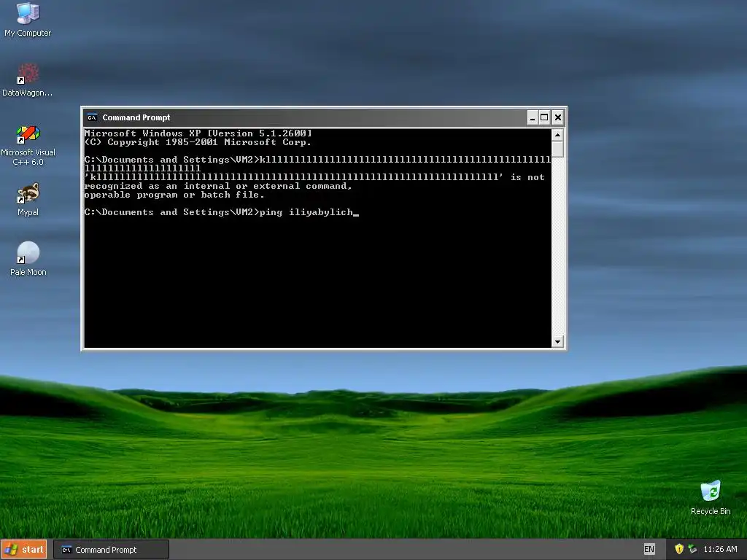Click the yellow security shield tray icon
Viewport: 747px width, 560px height.
click(679, 549)
